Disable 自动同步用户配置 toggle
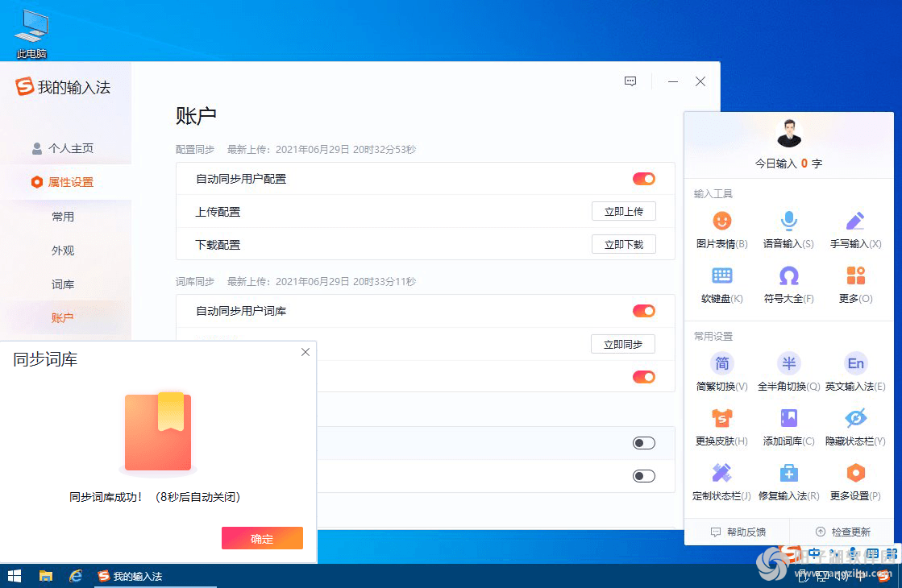 click(643, 178)
